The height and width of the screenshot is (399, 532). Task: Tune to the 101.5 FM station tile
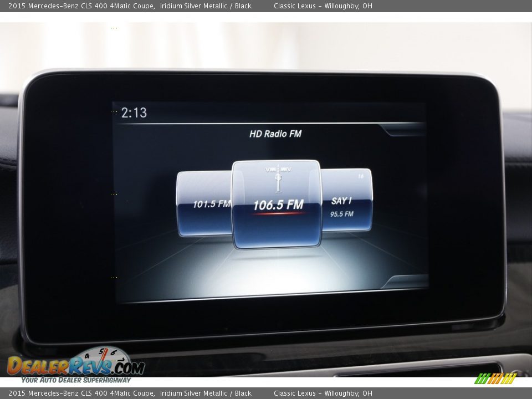click(204, 203)
